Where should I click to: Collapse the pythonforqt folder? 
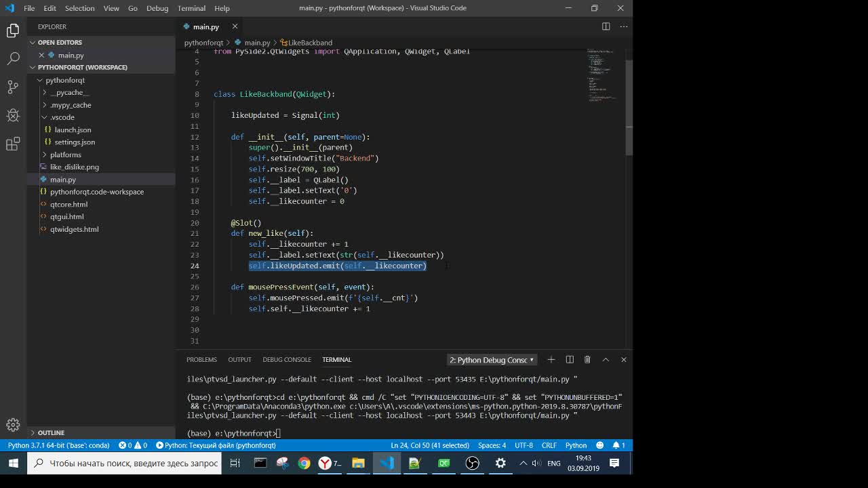click(101, 80)
